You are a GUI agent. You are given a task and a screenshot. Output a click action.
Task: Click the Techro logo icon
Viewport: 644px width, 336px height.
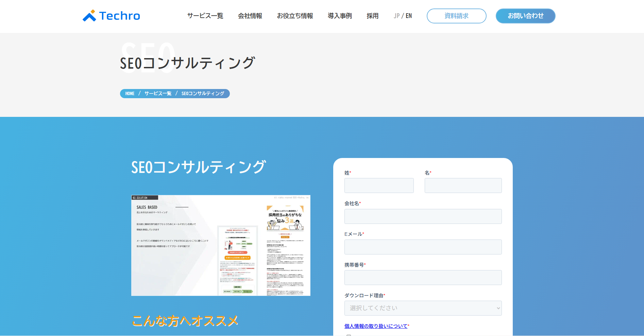[x=89, y=15]
